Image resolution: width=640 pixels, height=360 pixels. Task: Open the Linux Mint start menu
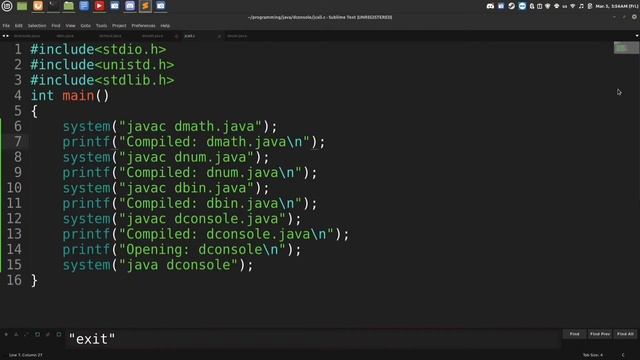[7, 6]
